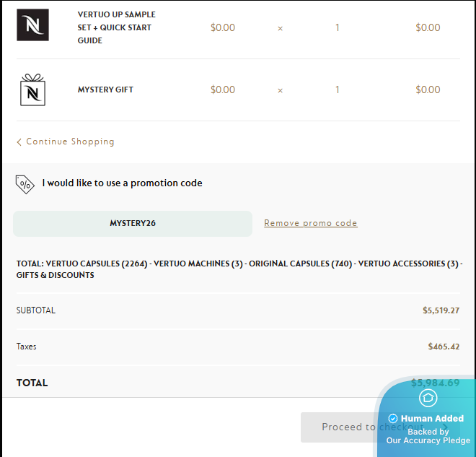Click the × symbol in the Mystery Gift row
Viewport: 476px width, 457px height.
pyautogui.click(x=281, y=90)
